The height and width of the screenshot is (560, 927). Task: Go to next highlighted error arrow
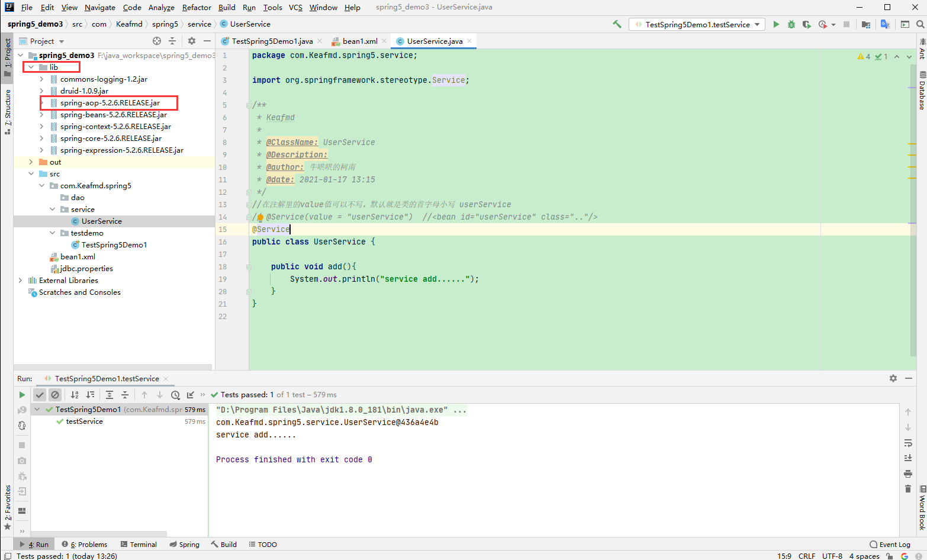point(909,57)
